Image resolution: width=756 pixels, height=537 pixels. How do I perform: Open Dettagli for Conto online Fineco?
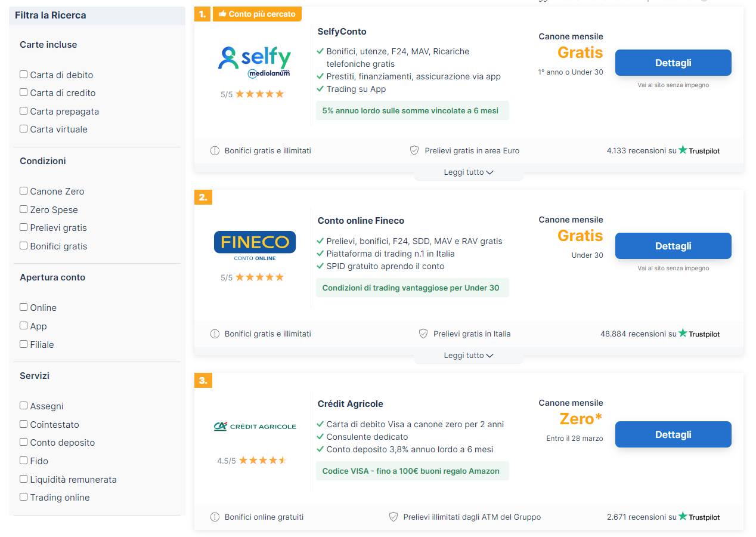[673, 246]
